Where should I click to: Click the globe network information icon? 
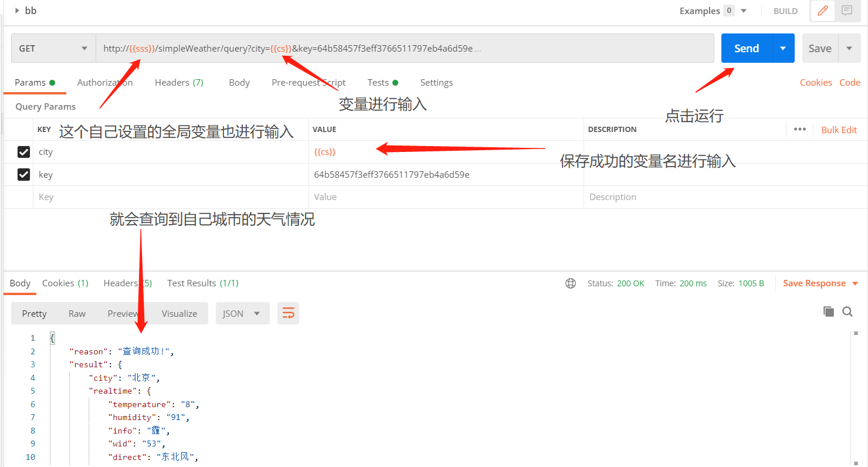[571, 283]
